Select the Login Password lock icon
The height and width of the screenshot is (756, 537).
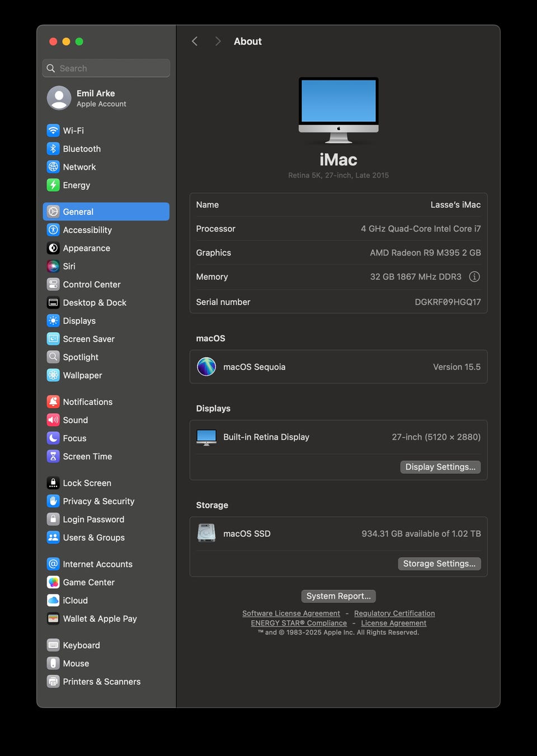point(53,519)
